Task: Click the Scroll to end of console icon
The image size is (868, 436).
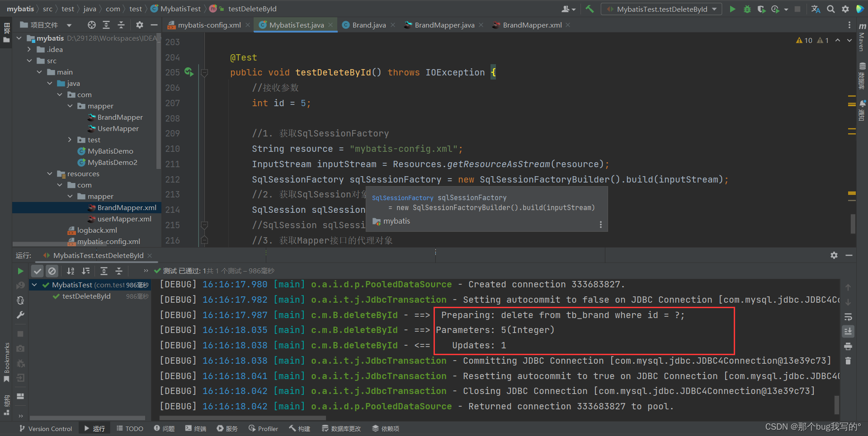Action: coord(848,331)
